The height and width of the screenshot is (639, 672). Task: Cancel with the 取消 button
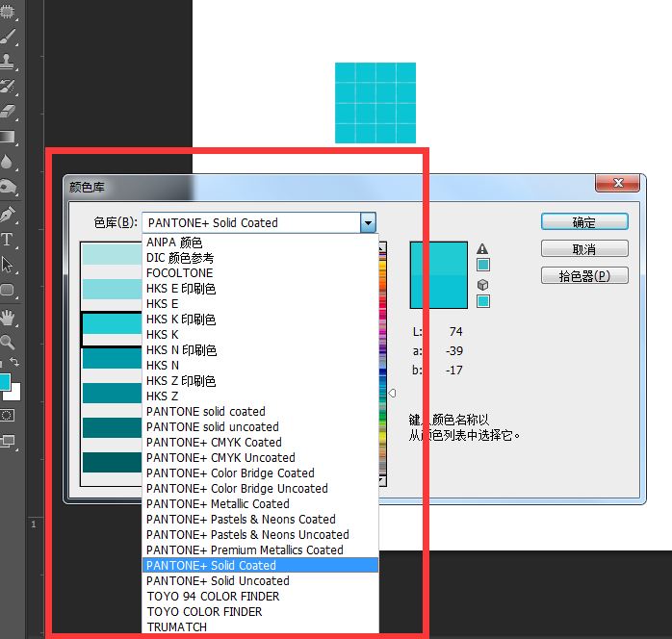[584, 249]
